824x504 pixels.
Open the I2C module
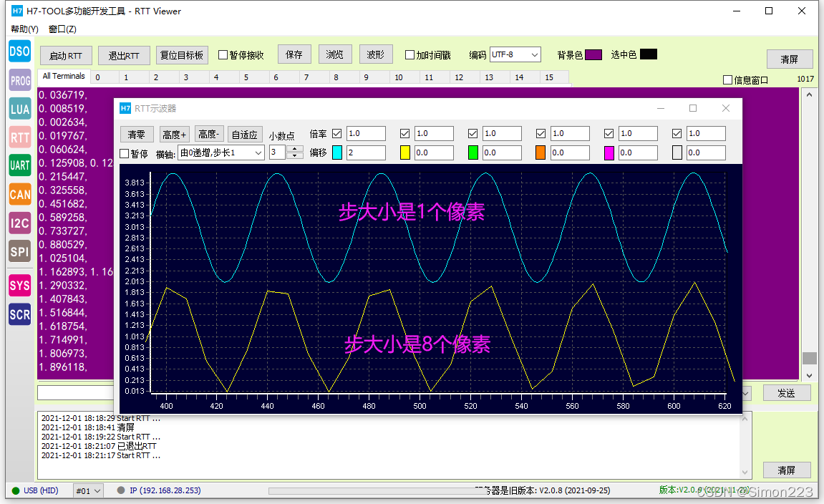pyautogui.click(x=20, y=223)
